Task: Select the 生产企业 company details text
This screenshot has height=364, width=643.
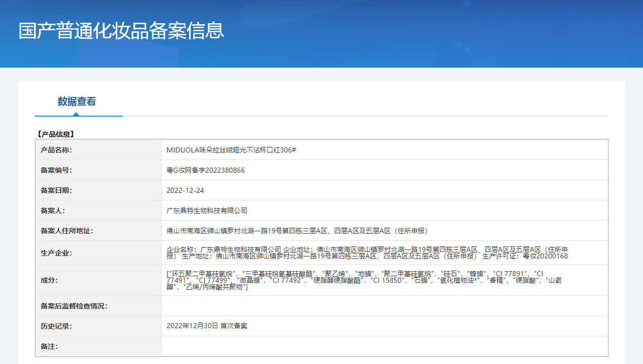Action: (x=368, y=253)
